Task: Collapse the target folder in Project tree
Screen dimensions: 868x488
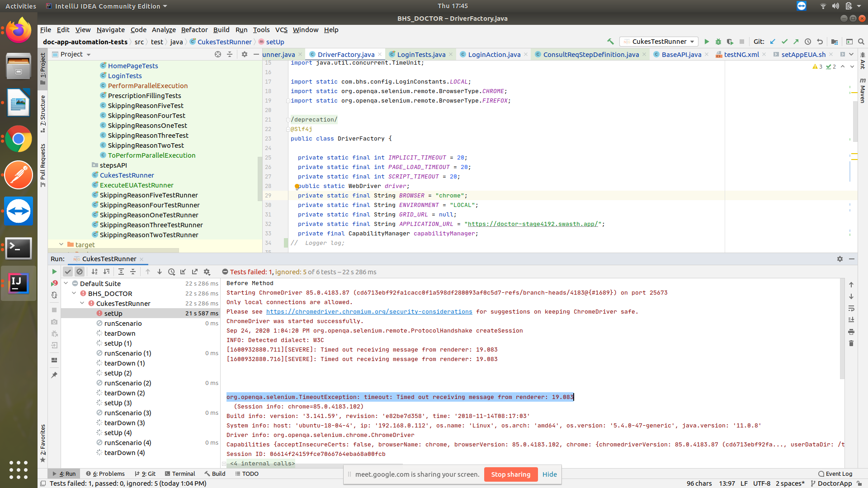Action: tap(61, 244)
